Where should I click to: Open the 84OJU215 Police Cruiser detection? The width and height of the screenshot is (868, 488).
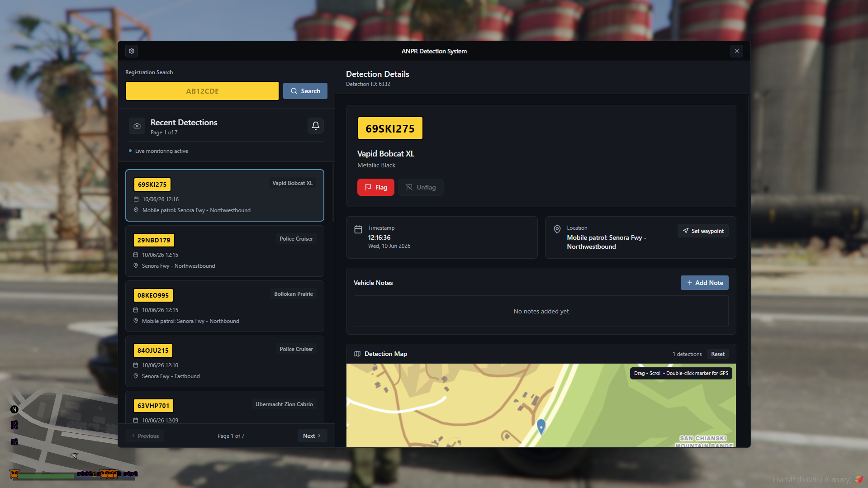point(225,361)
